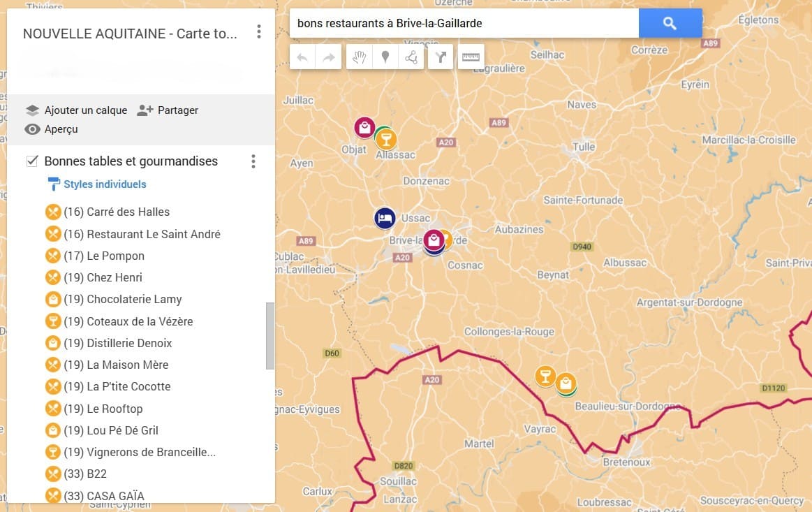Click the blue search magnifier button
Screen dimensions: 812x512
[670, 23]
